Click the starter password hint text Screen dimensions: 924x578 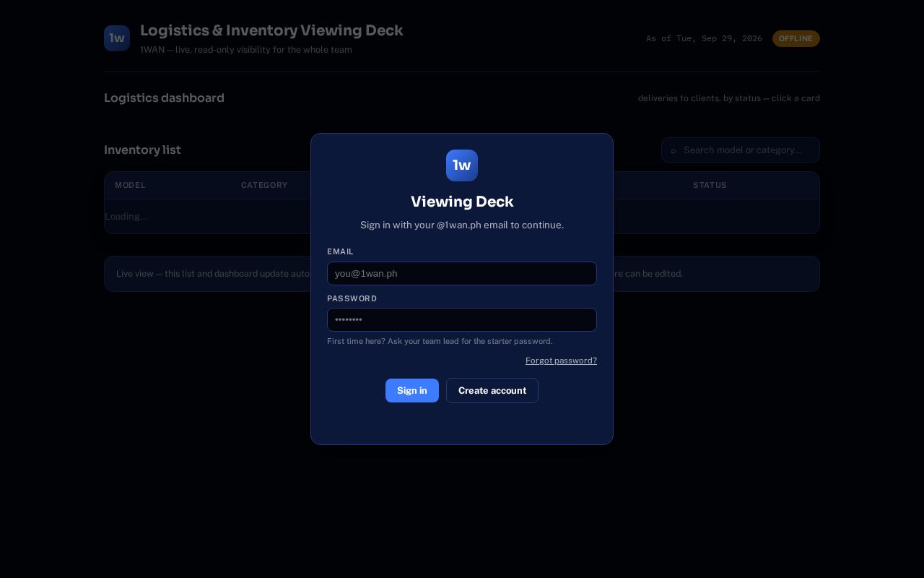click(x=440, y=341)
